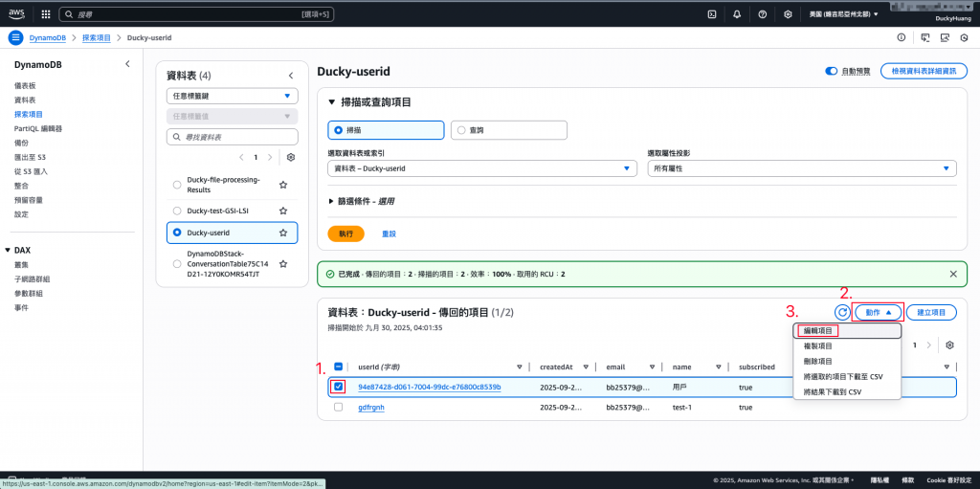Click the monitor icon in the breadcrumb toolbar

[x=945, y=37]
